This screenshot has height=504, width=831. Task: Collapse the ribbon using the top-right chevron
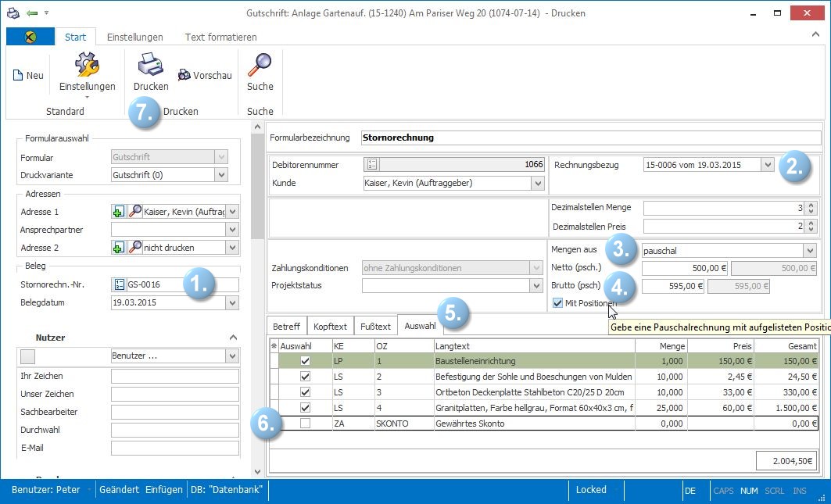point(815,34)
